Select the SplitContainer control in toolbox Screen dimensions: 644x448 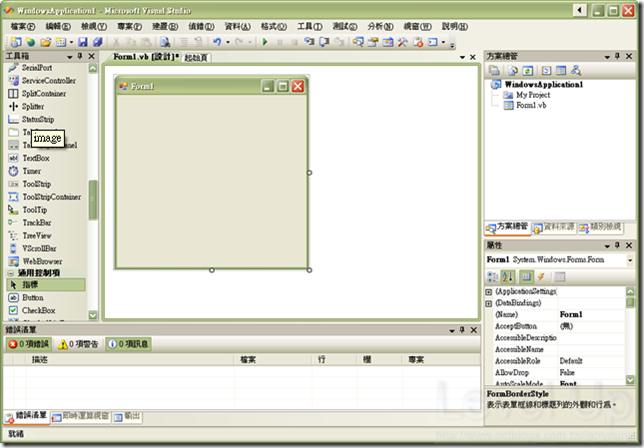(x=46, y=94)
